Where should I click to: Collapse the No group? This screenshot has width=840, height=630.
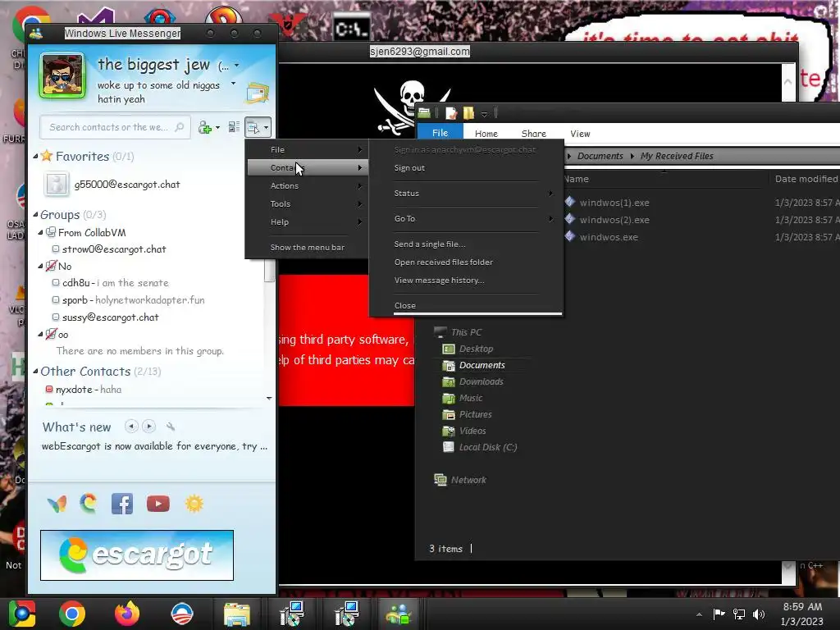[x=40, y=267]
